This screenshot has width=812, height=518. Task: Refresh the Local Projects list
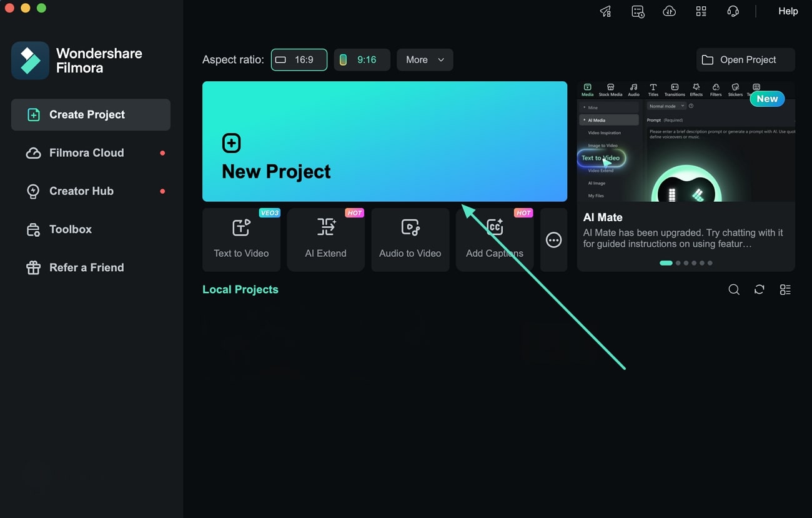pos(759,289)
